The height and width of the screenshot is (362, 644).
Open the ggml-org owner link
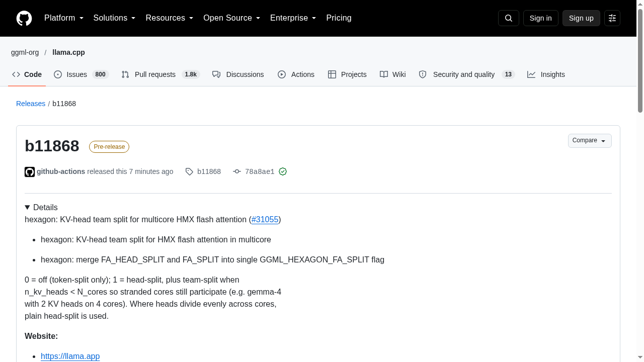pos(25,52)
